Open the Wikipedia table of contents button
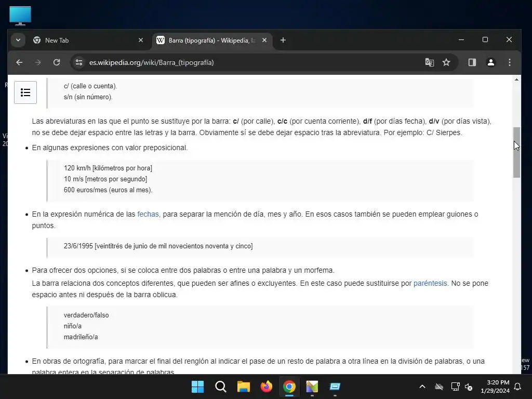Screen dimensions: 532x399 coord(25,92)
